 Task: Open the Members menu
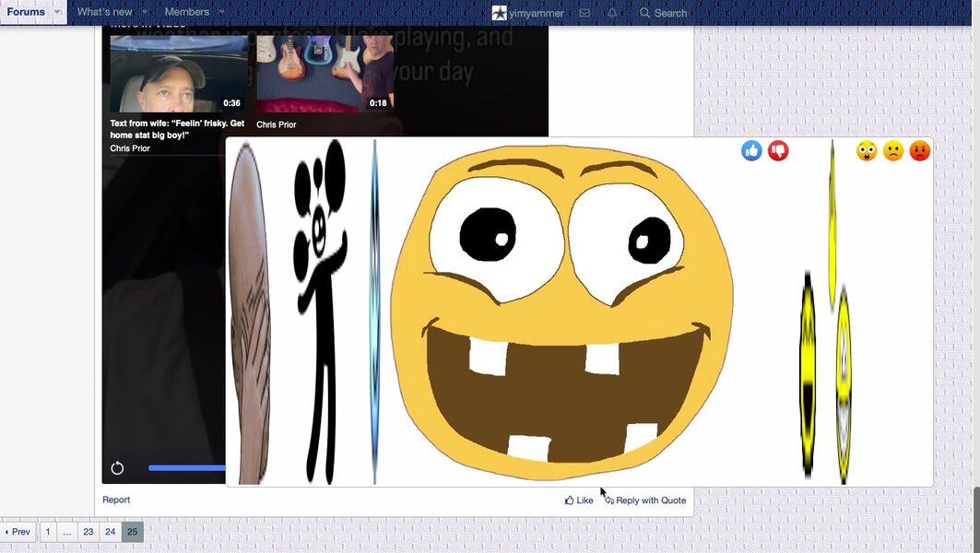point(187,12)
